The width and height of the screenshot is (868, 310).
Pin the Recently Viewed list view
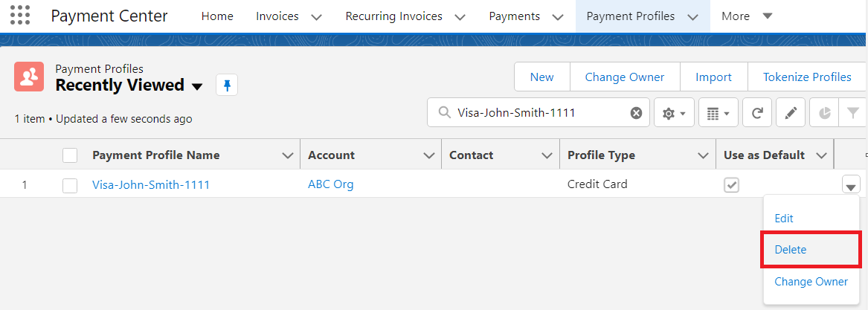pyautogui.click(x=227, y=85)
